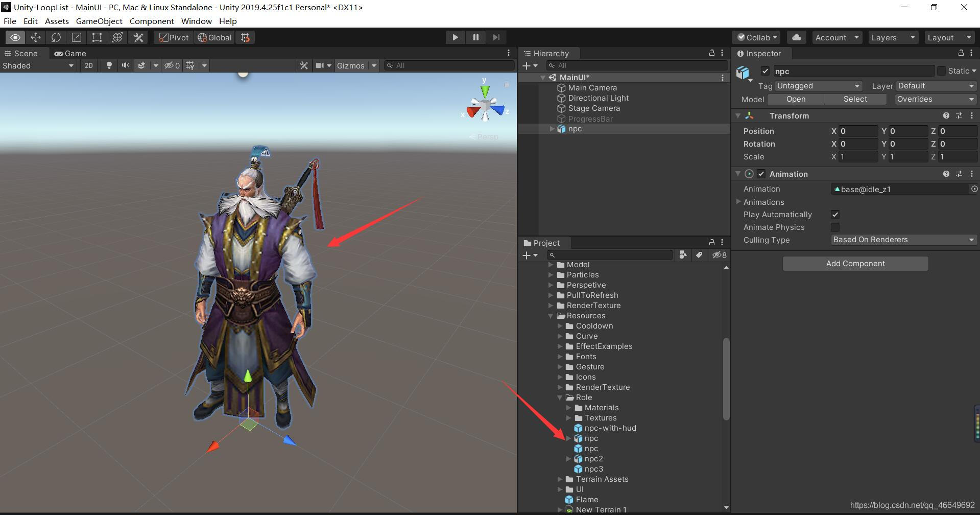This screenshot has height=515, width=980.
Task: Open Animation clip object picker icon
Action: pos(974,189)
